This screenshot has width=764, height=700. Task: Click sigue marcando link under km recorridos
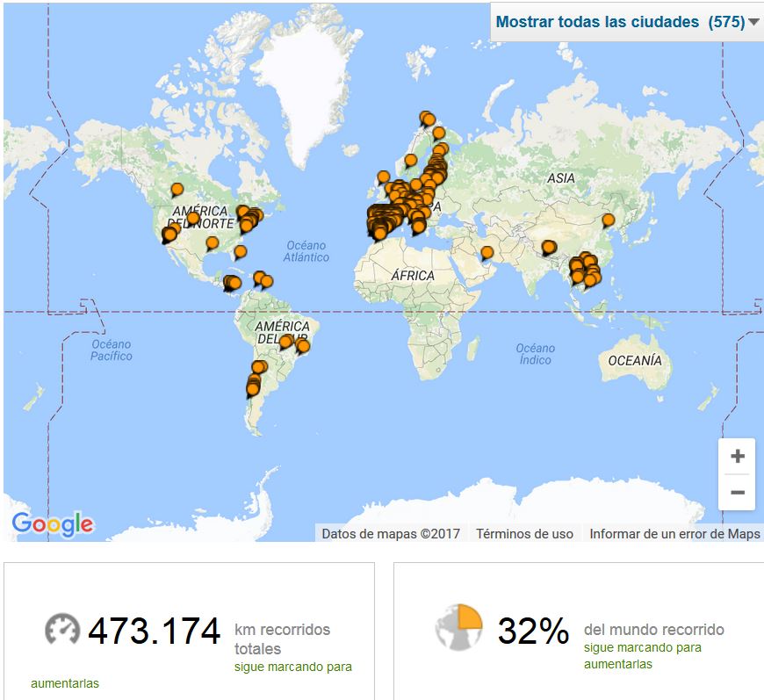pyautogui.click(x=292, y=667)
